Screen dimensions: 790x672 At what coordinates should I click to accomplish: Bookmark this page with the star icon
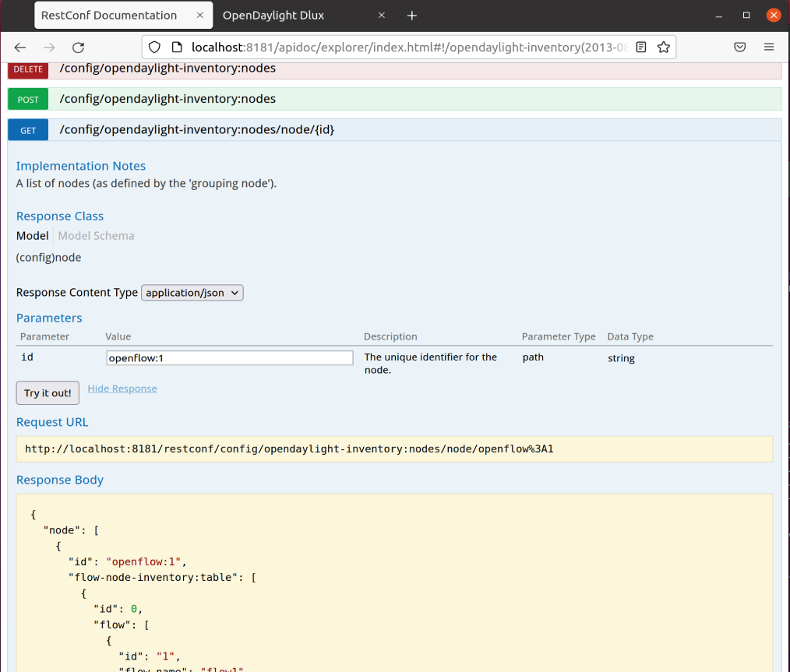pos(663,47)
